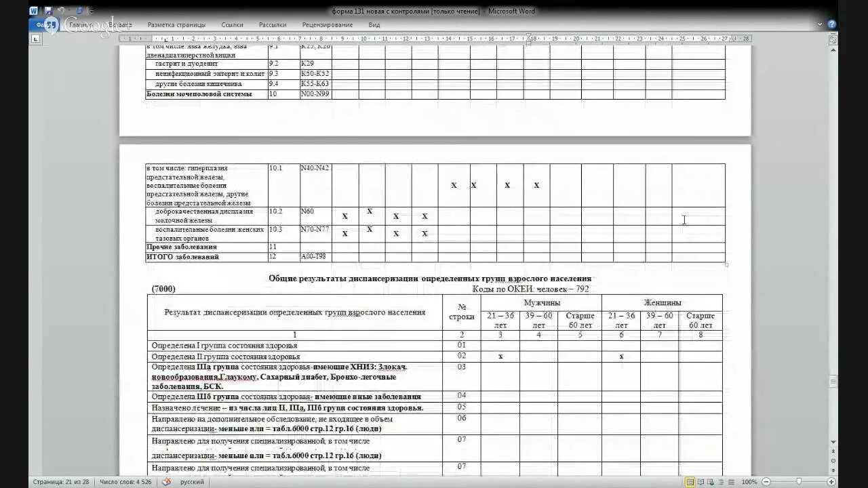
Task: Click the table number '(7000)'
Action: (163, 289)
